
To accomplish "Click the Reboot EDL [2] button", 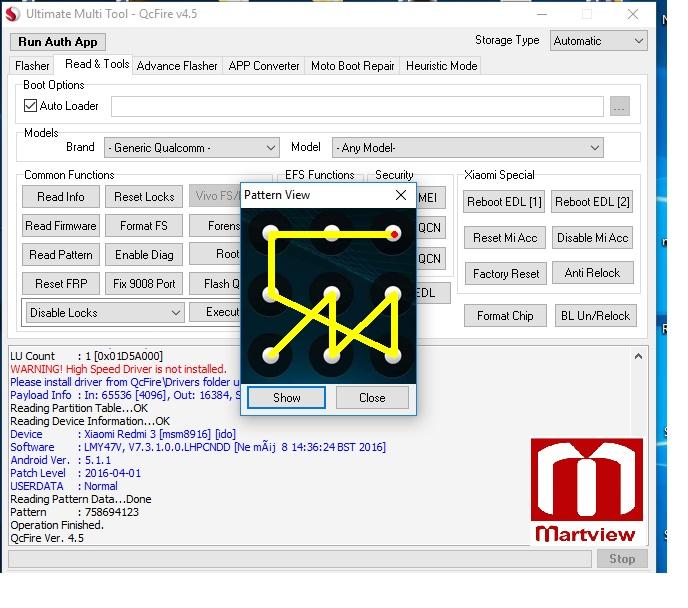I will (x=592, y=202).
